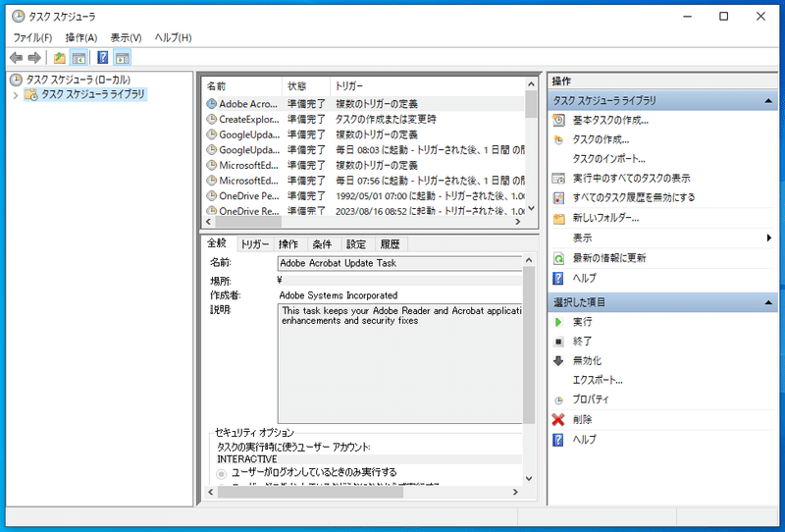Click the up-one-level folder toolbar icon
This screenshot has height=532, width=785.
click(60, 58)
